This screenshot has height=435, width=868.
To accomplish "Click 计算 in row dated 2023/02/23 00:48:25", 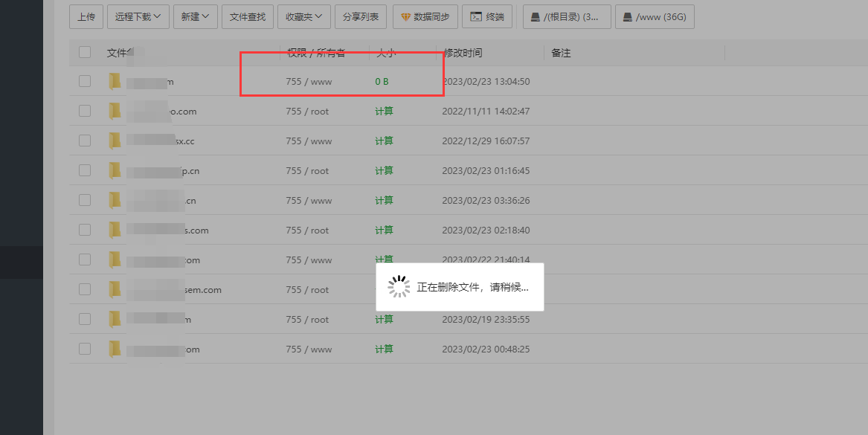I will [x=385, y=349].
